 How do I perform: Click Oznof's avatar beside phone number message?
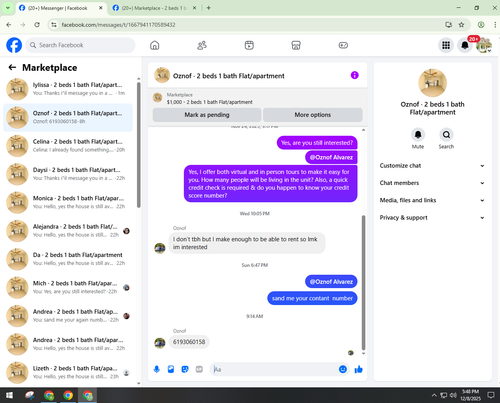160,343
